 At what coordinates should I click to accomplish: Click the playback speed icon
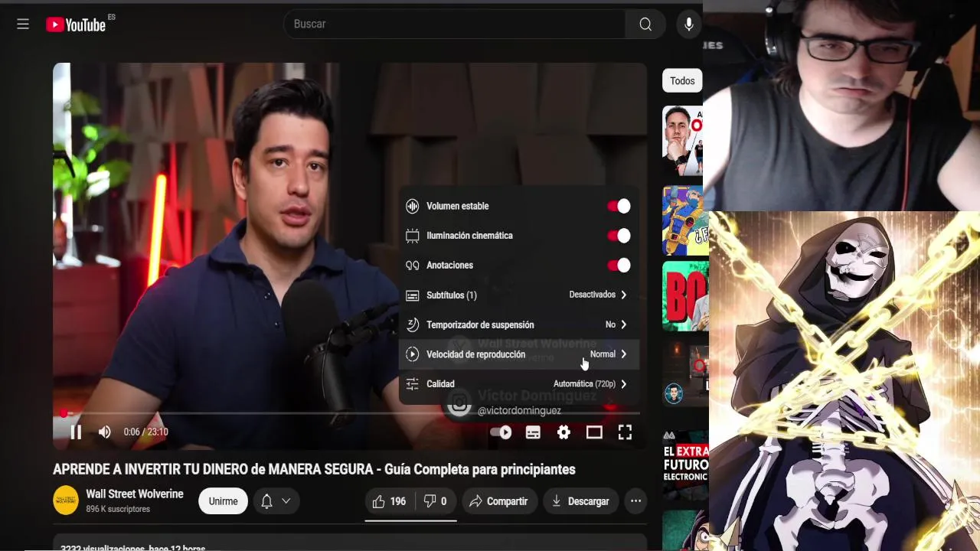click(x=413, y=354)
